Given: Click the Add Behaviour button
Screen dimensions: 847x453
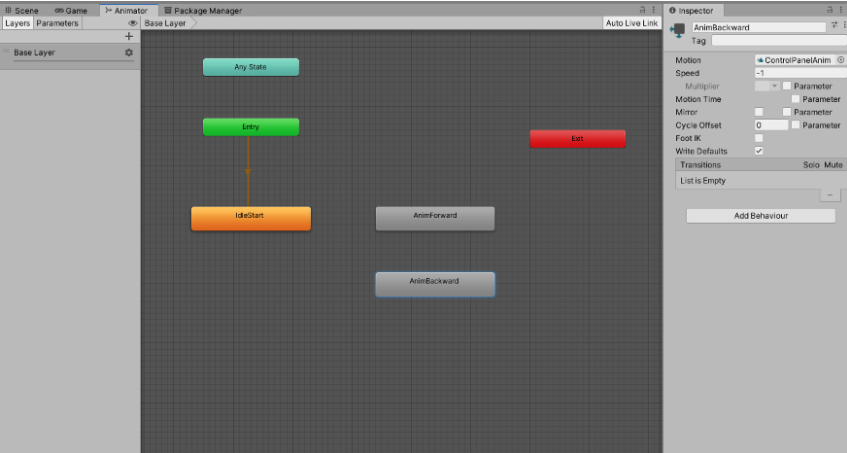Looking at the screenshot, I should point(760,216).
